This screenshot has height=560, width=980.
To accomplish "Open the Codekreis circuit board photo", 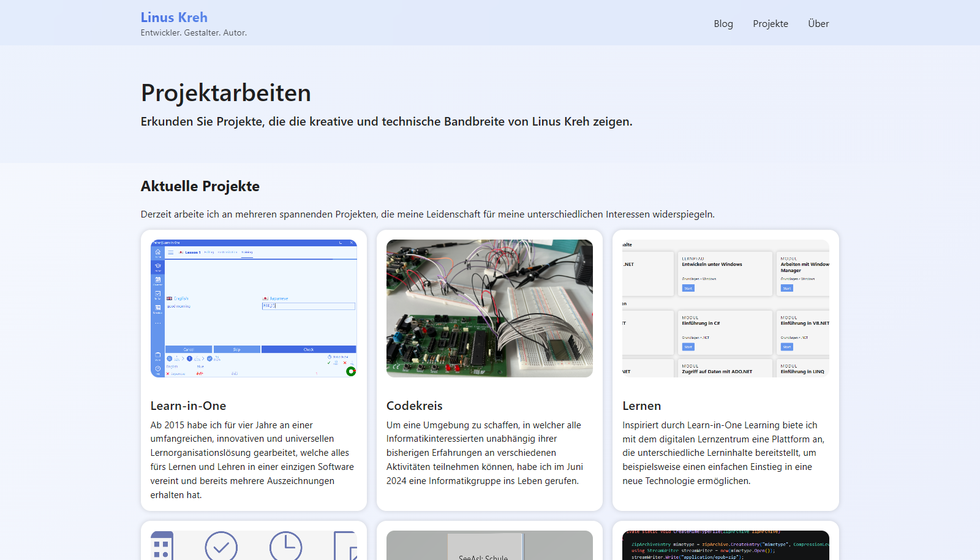I will pos(489,308).
